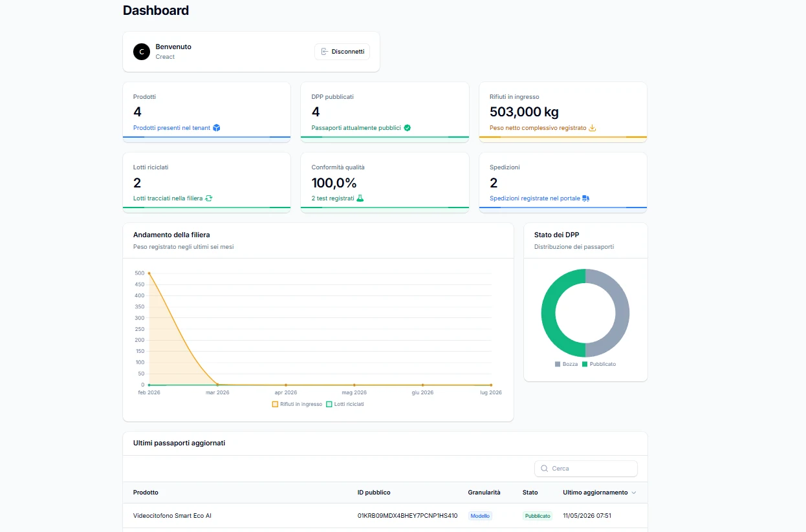Click the Pubblicato status badge in the table
806x532 pixels.
coord(538,516)
